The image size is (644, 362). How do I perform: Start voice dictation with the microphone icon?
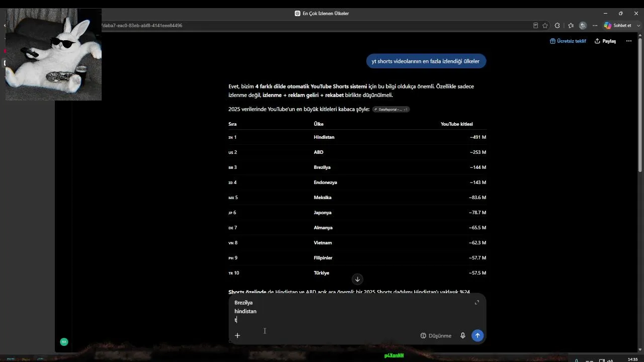pos(463,335)
